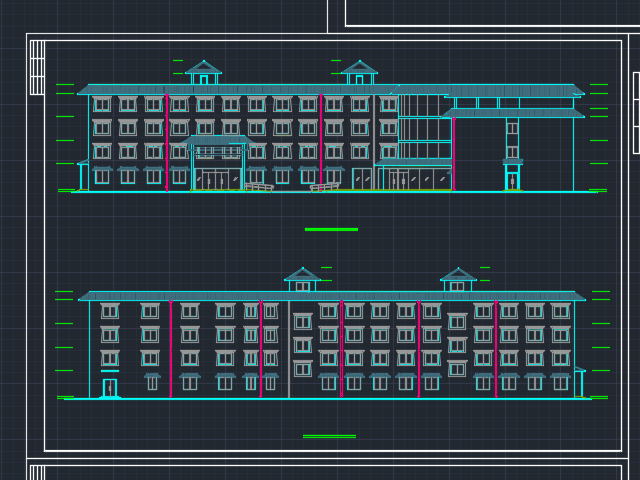Select the green level markers left of upper elevation
Screen dimensions: 640x480
[65, 130]
